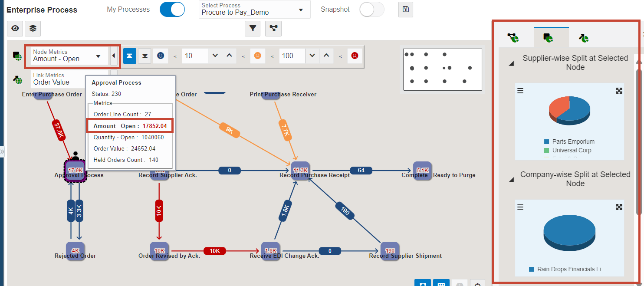Click the upper threshold field showing 100
The height and width of the screenshot is (286, 644).
pos(292,56)
